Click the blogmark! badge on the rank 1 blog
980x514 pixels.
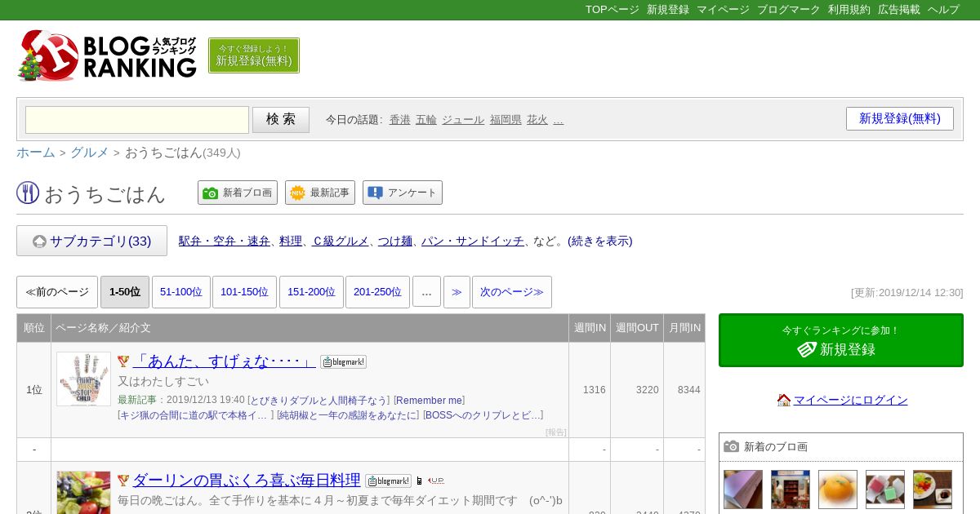(343, 362)
